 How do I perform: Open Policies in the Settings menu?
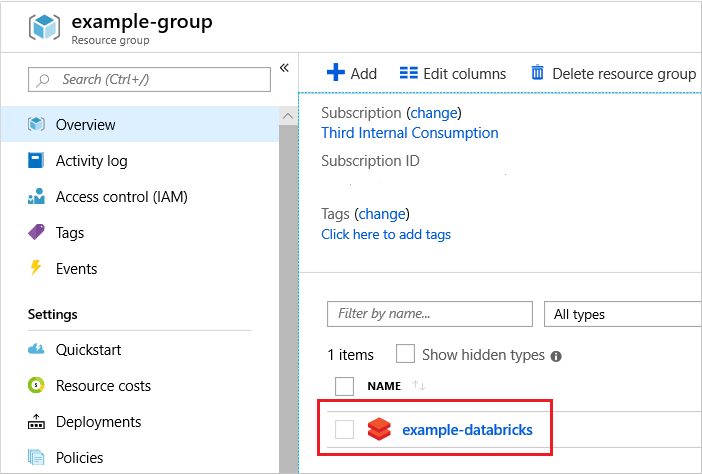[80, 458]
